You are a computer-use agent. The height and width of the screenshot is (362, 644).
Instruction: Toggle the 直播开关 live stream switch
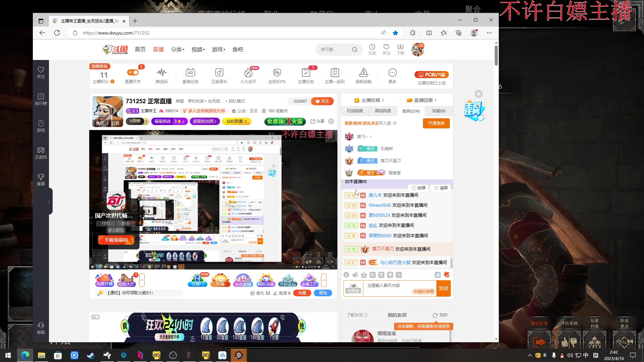133,73
